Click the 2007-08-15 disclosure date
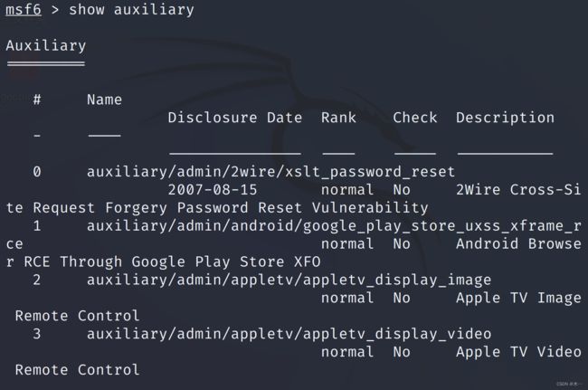Screen dimensions: 588x390 [x=213, y=190]
